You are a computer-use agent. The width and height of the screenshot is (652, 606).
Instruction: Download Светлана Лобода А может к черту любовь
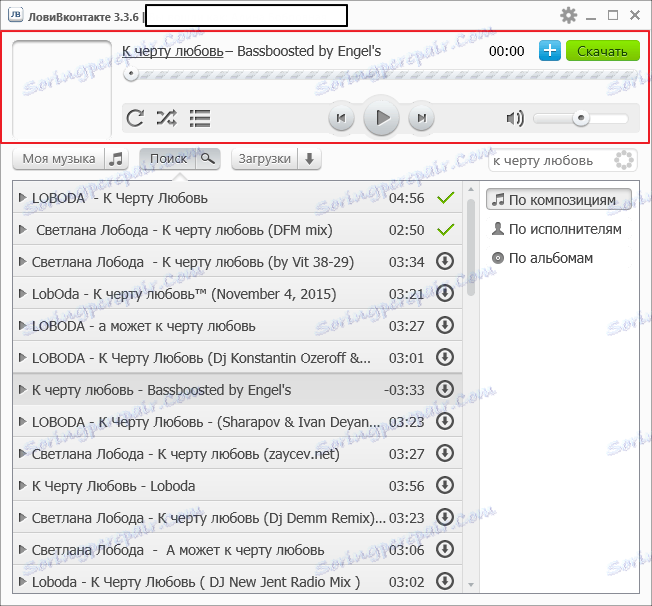click(x=445, y=550)
